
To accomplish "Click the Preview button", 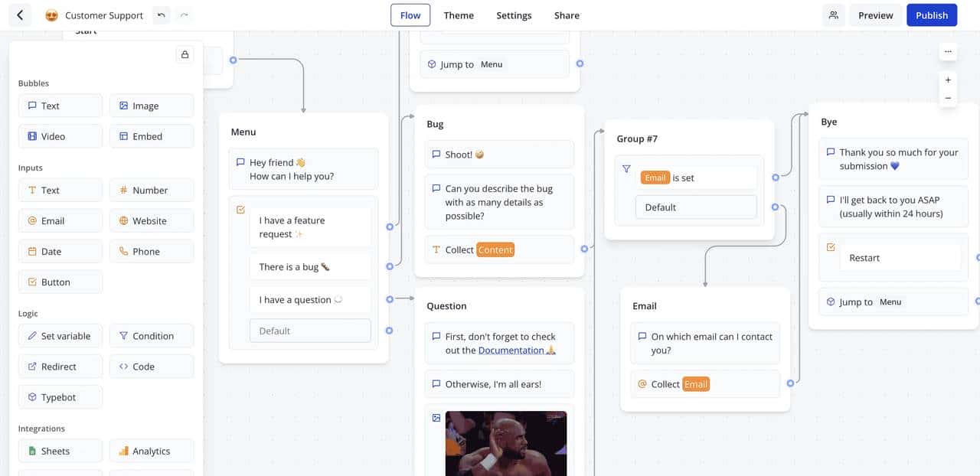I will (x=875, y=15).
